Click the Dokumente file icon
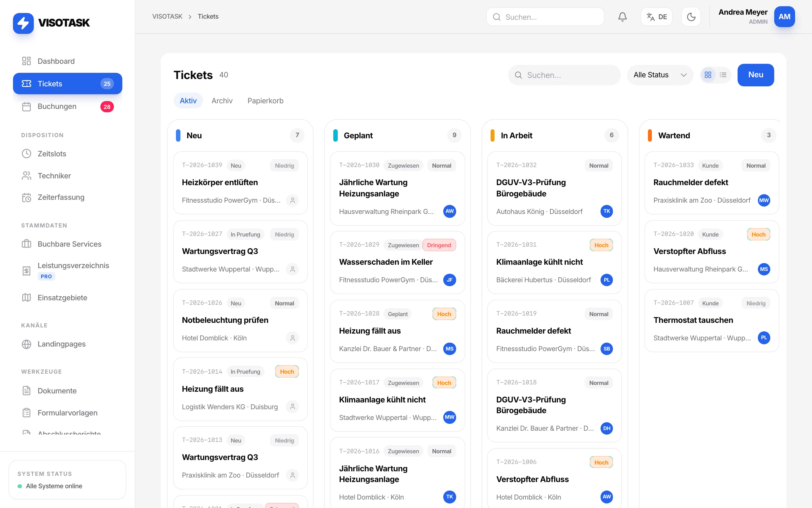This screenshot has width=812, height=508. pyautogui.click(x=27, y=391)
